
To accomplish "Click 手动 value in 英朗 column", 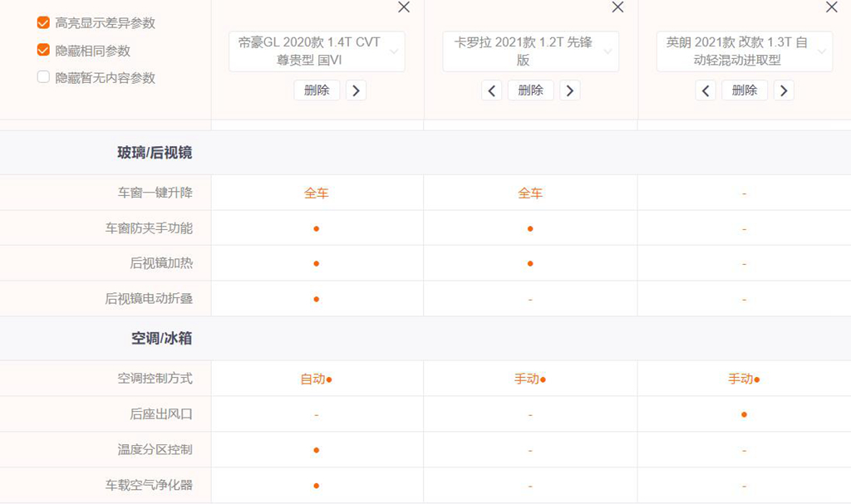I will pyautogui.click(x=744, y=379).
